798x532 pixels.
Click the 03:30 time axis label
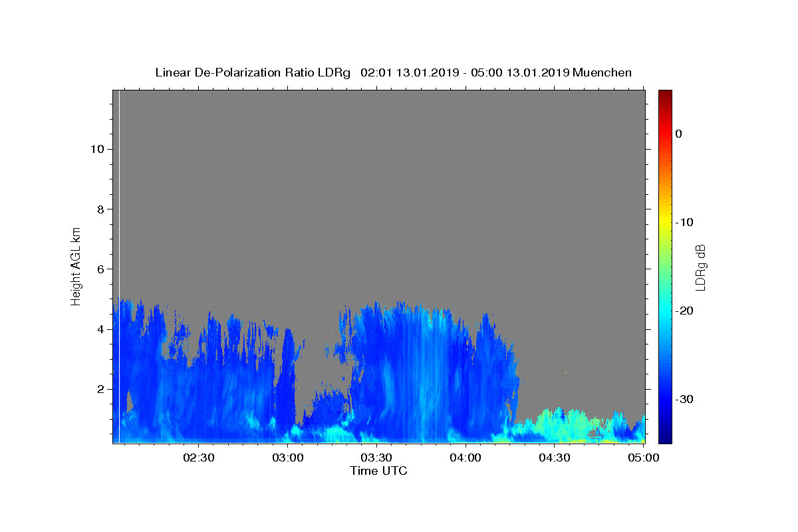tap(376, 458)
